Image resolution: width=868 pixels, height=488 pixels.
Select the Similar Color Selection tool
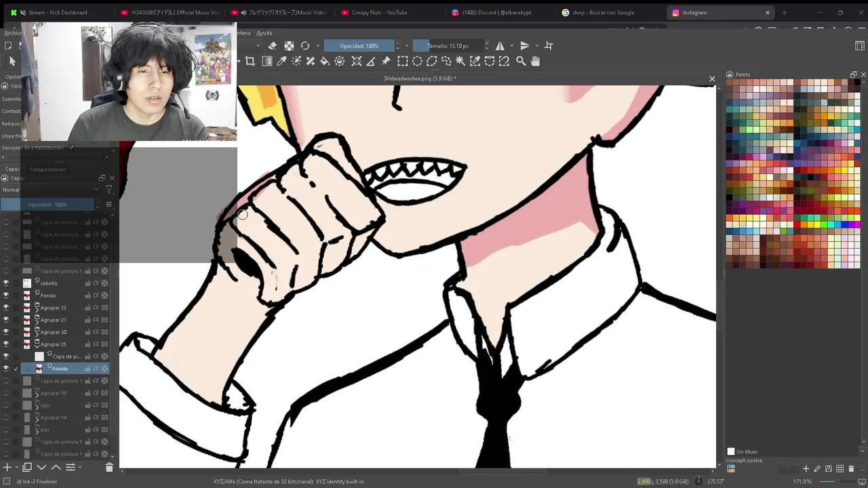475,61
